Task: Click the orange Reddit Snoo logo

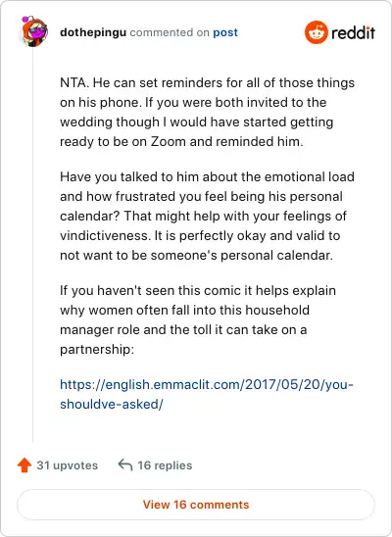Action: (316, 32)
